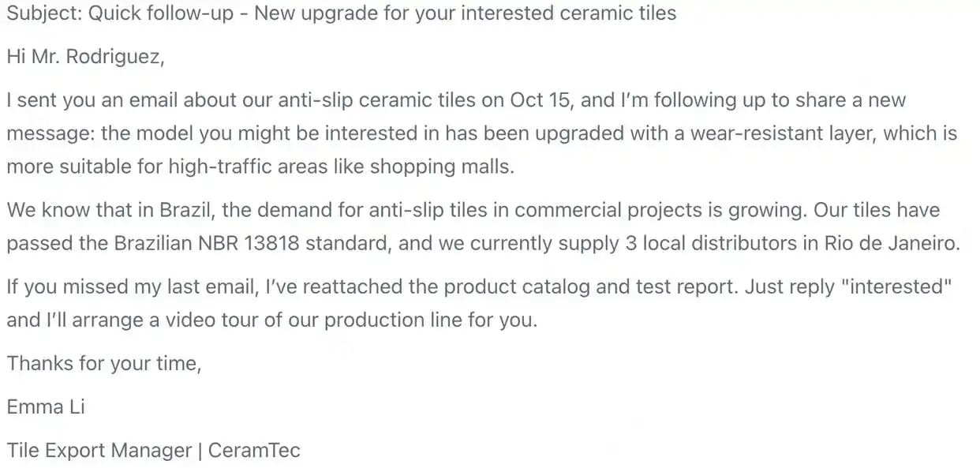Screen dimensions: 980x468
Task: Click the word "Brazil" in second paragraph
Action: click(185, 211)
